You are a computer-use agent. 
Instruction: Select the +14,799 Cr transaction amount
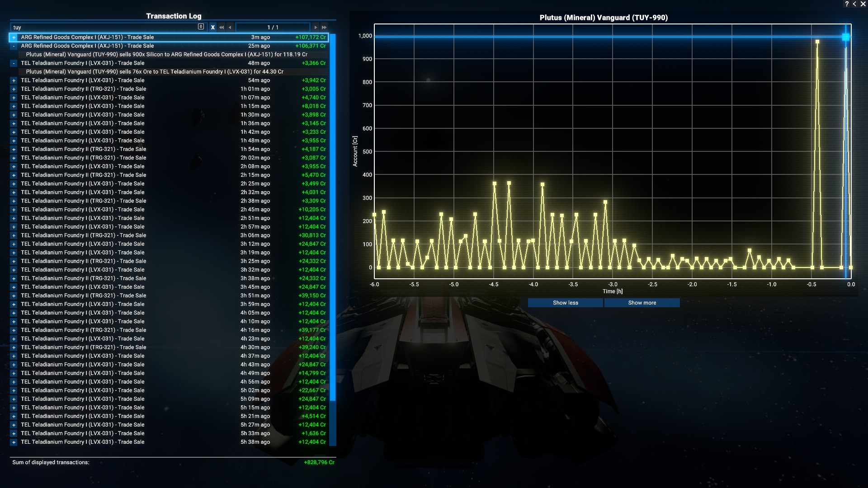click(x=312, y=373)
